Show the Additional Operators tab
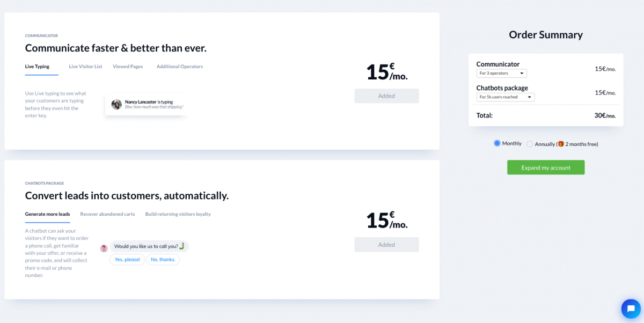The height and width of the screenshot is (323, 644). pyautogui.click(x=180, y=67)
